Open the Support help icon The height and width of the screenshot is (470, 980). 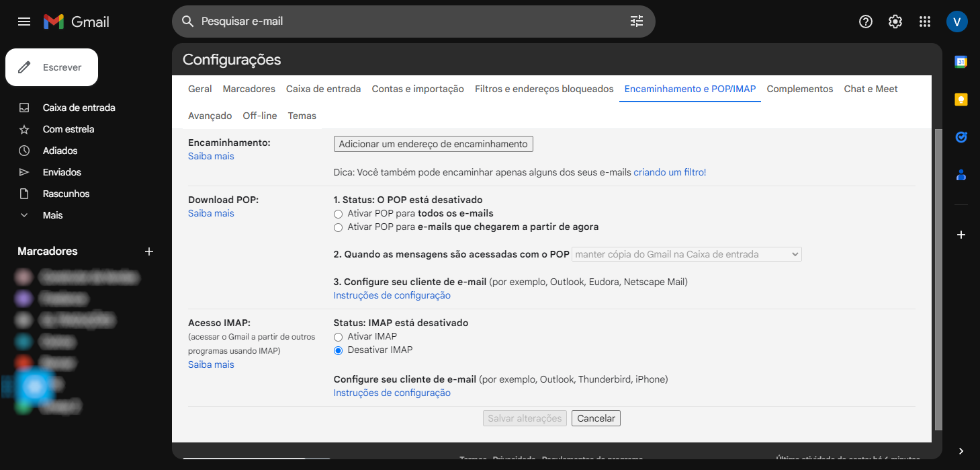[x=866, y=22]
